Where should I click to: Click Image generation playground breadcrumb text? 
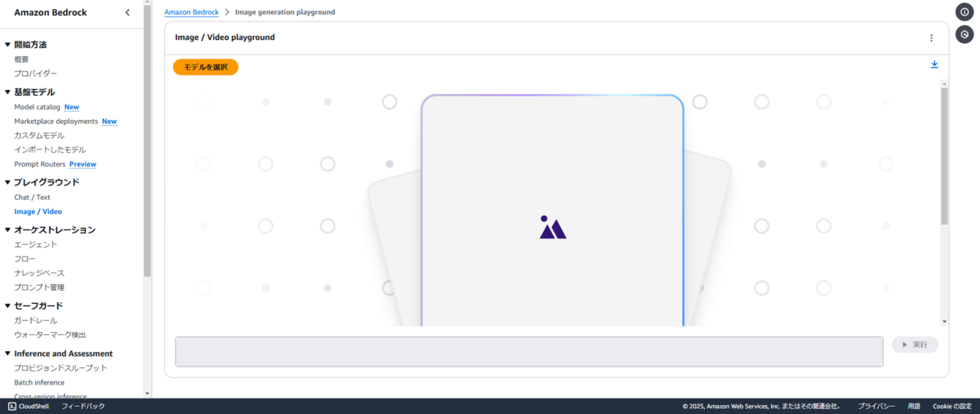point(285,12)
